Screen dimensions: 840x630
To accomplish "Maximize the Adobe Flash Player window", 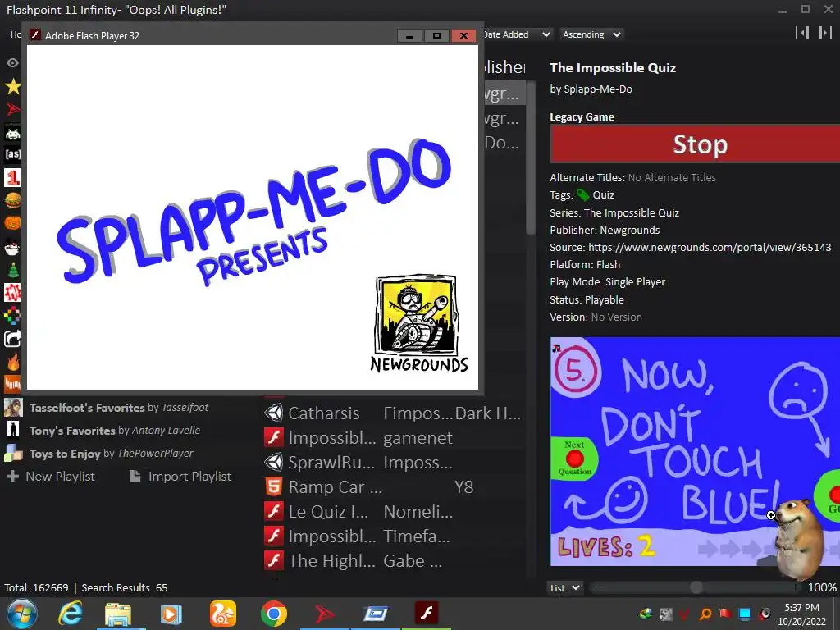I will [x=436, y=36].
